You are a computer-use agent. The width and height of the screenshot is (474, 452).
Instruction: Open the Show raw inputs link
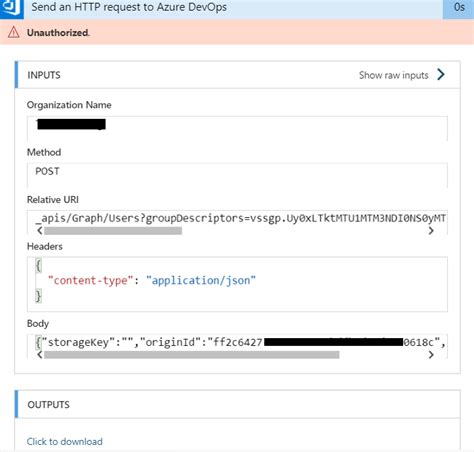(393, 75)
